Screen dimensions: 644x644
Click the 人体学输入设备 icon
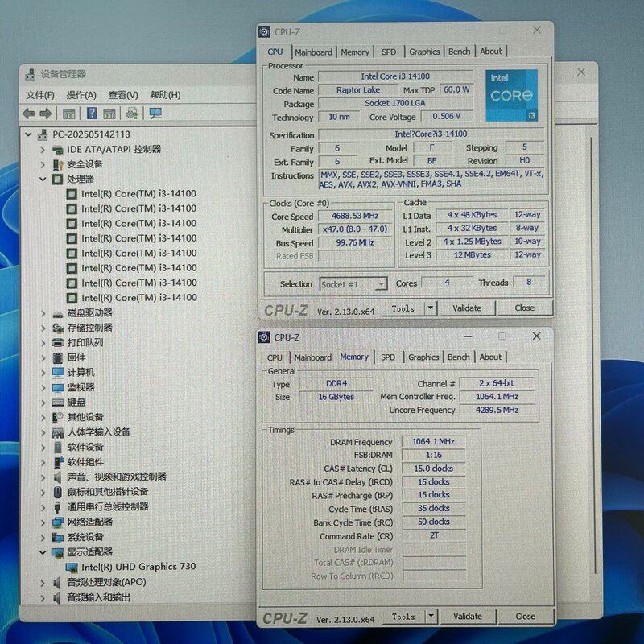point(57,432)
